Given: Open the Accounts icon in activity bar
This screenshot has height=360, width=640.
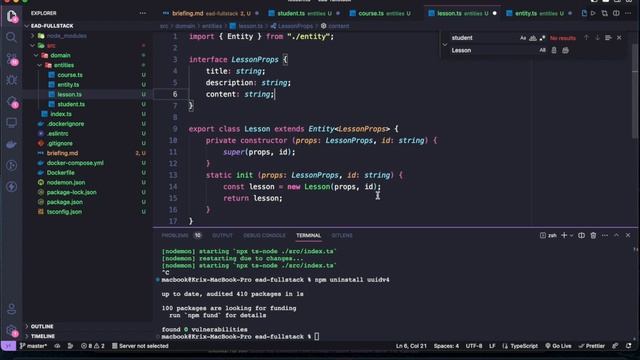Looking at the screenshot, I should (11, 309).
